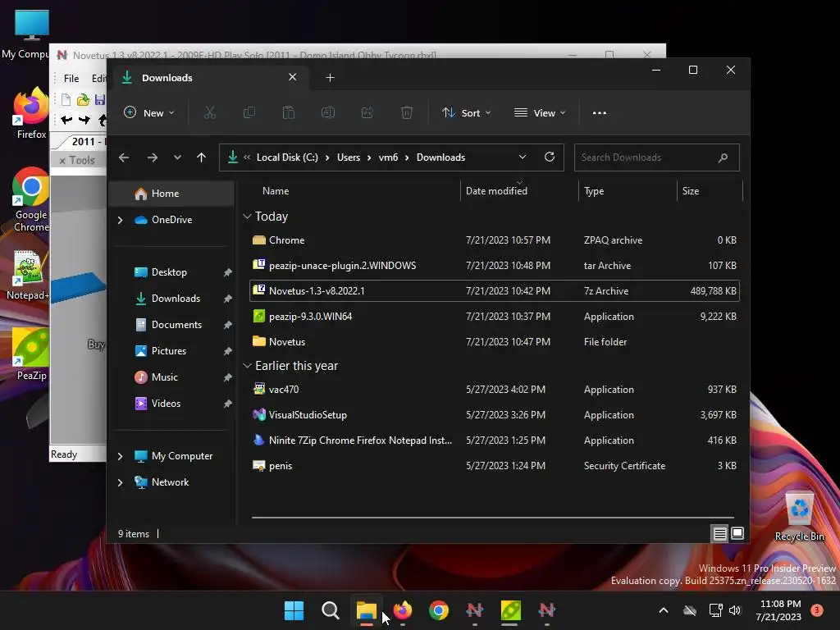The height and width of the screenshot is (630, 840).
Task: Expand Network in navigation pane
Action: [x=120, y=482]
